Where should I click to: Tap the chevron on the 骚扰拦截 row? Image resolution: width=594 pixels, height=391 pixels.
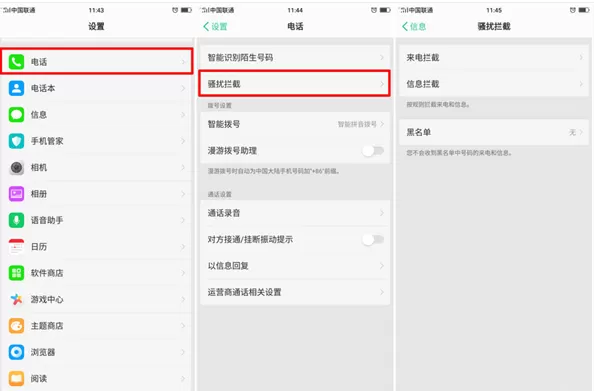click(382, 84)
